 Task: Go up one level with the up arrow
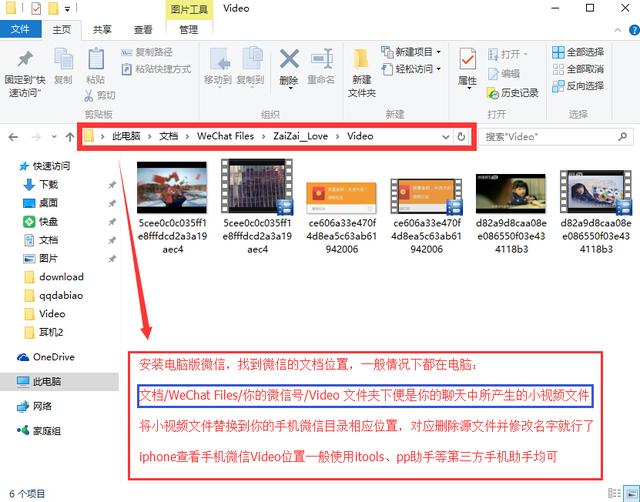coord(68,136)
